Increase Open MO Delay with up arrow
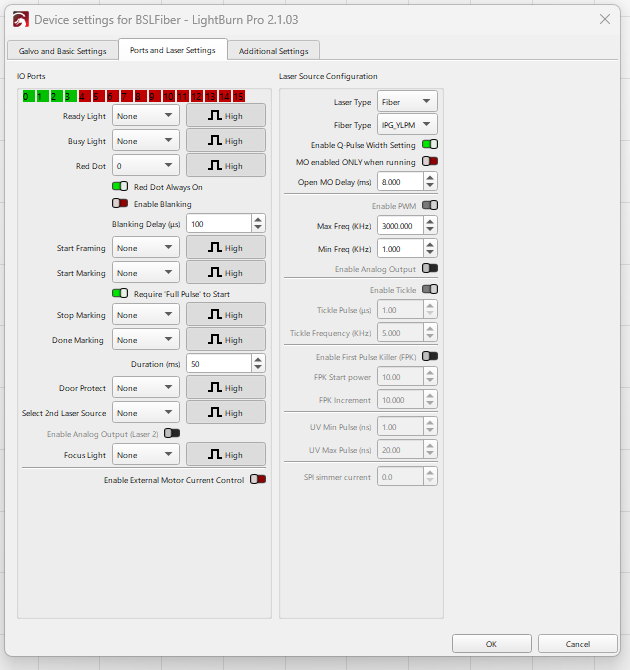Screen dimensions: 630x670 click(x=430, y=177)
